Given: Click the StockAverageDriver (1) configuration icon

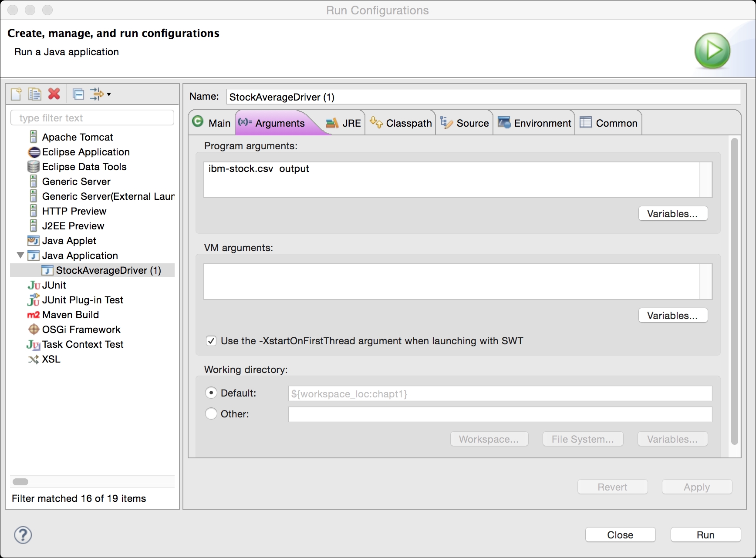Looking at the screenshot, I should point(47,270).
